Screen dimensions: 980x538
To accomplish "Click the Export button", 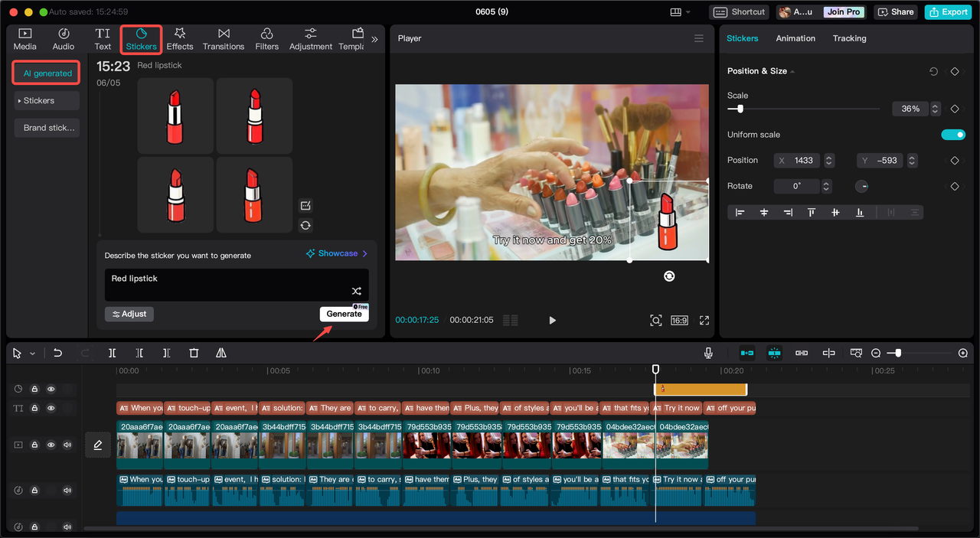I will tap(948, 11).
